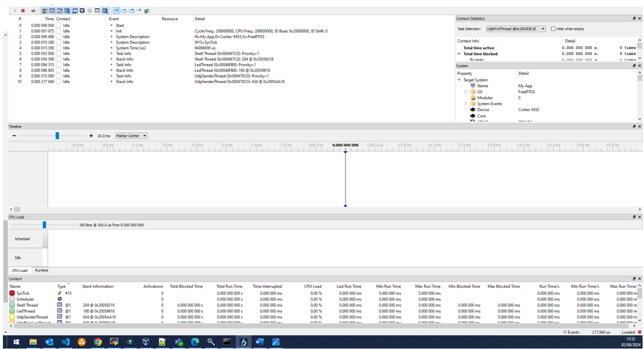Zoom out timeline with the minus button
The width and height of the screenshot is (644, 349).
tap(14, 136)
